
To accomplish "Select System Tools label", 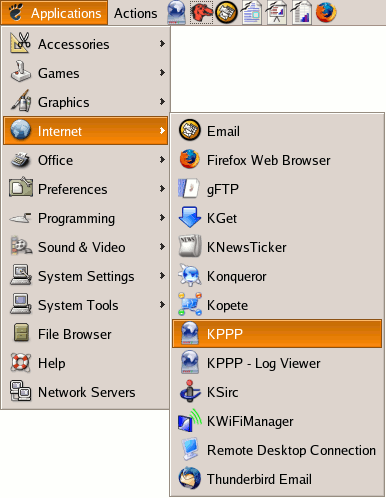I will coord(78,305).
